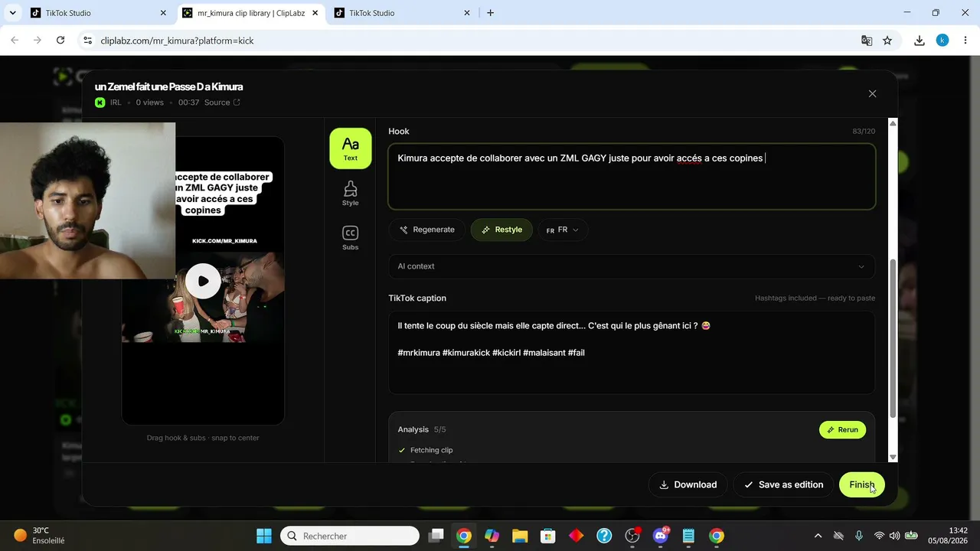Click into the TikTok caption field
Viewport: 980px width, 551px height.
[632, 352]
